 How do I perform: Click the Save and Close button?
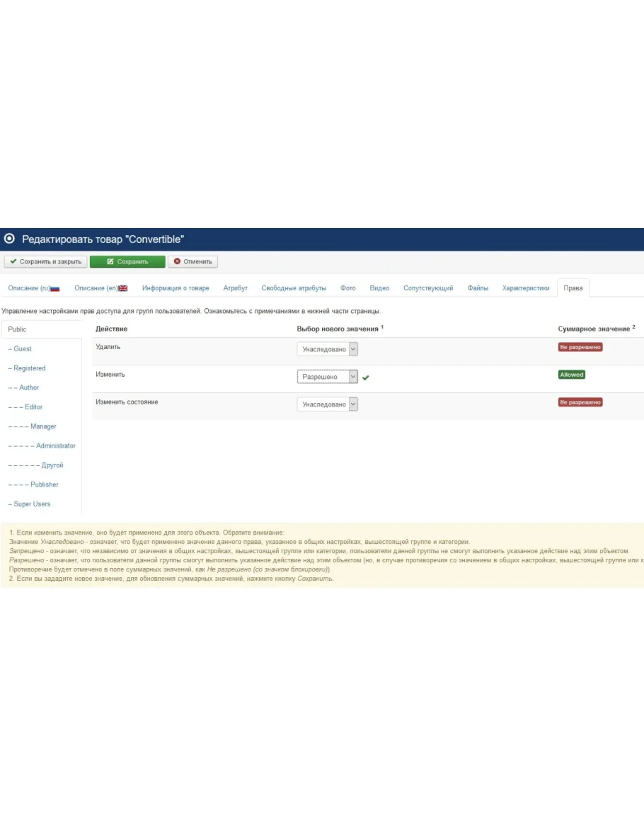pos(46,261)
